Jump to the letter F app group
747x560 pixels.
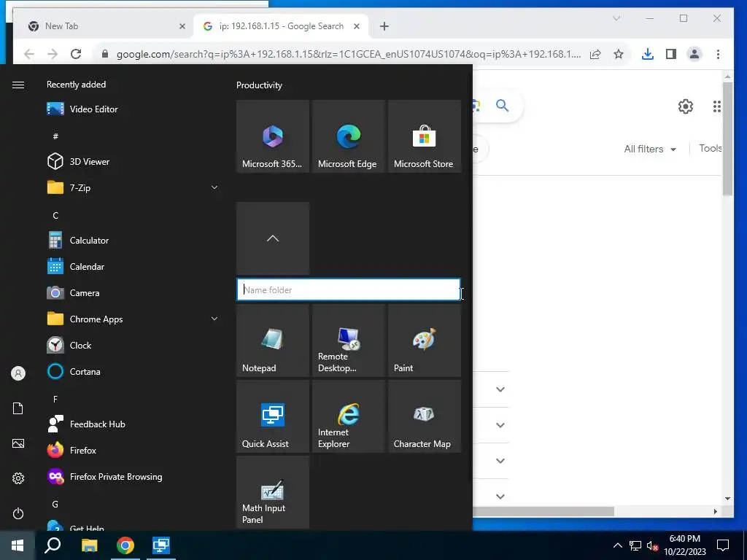pos(55,399)
